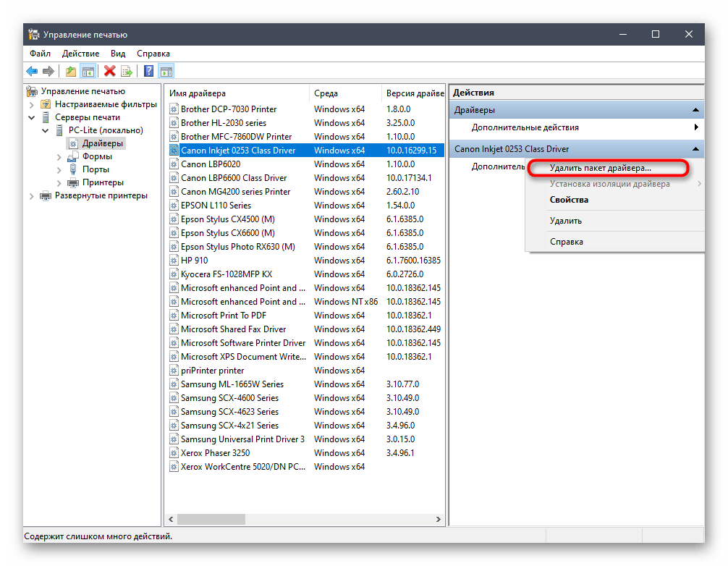Click the Up one level folder icon
This screenshot has height=566, width=728.
pos(70,71)
